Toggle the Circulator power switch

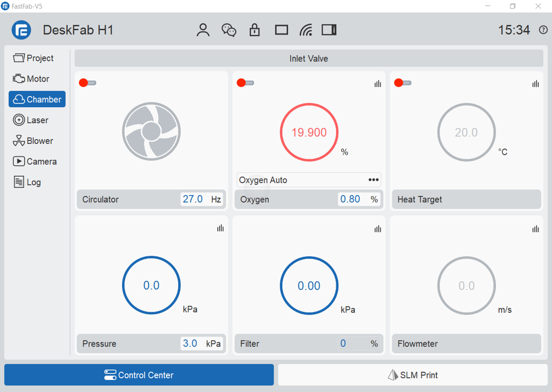(88, 83)
